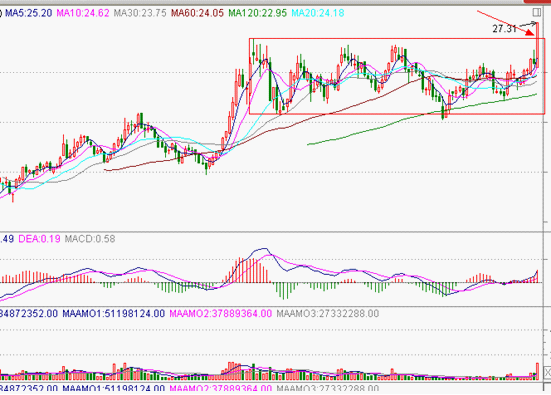Viewport: 551px width, 395px height.
Task: Select the red rectangle consolidation box on the chart
Action: pos(397,76)
